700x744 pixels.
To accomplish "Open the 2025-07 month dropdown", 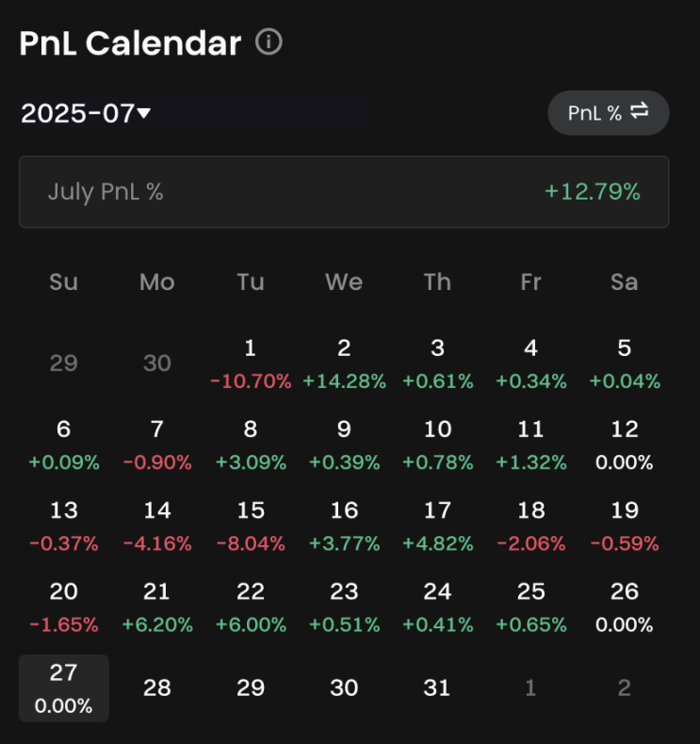I will [x=86, y=114].
